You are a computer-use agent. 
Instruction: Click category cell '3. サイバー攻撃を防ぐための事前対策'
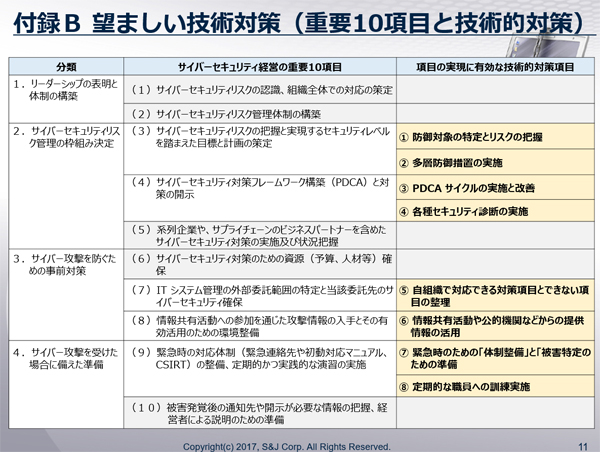click(66, 295)
